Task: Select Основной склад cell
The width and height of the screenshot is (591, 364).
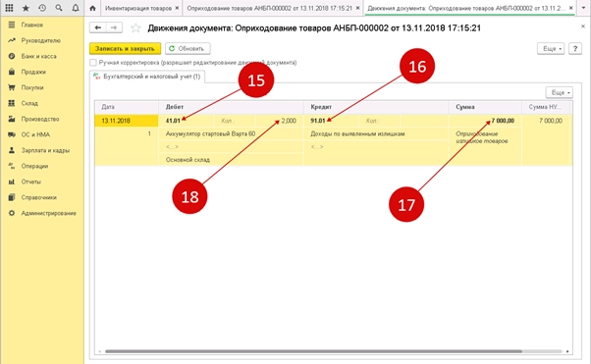Action: 231,160
